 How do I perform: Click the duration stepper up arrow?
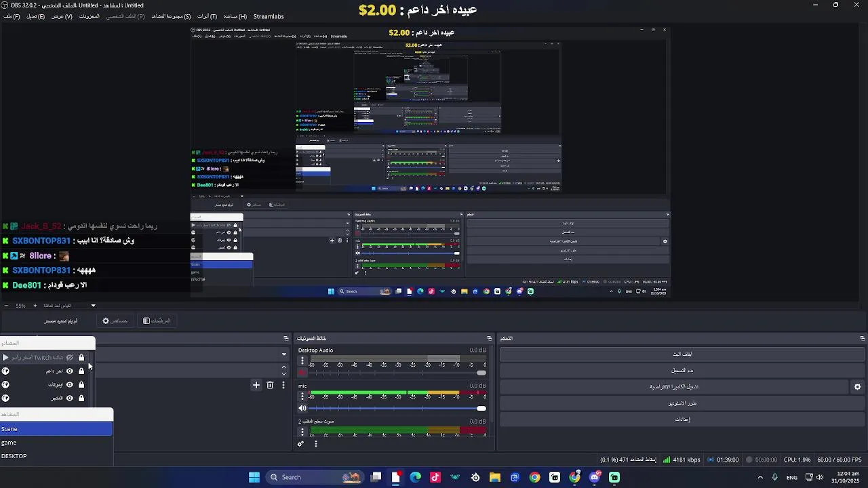[284, 367]
